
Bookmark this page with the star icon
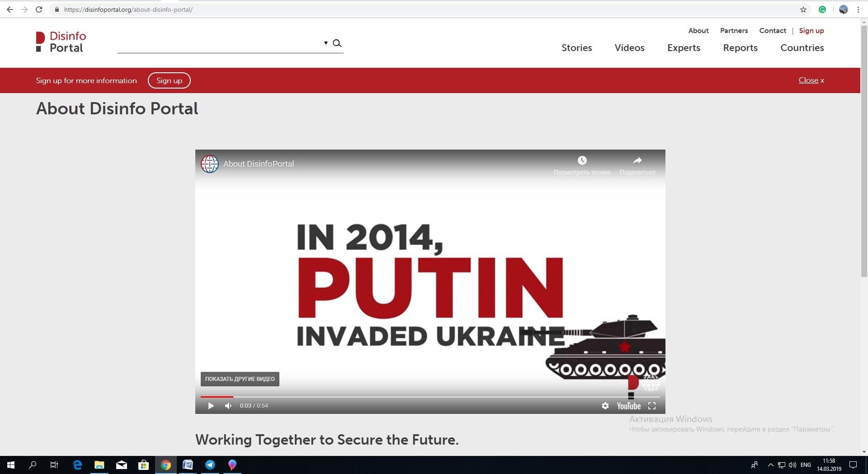point(803,9)
